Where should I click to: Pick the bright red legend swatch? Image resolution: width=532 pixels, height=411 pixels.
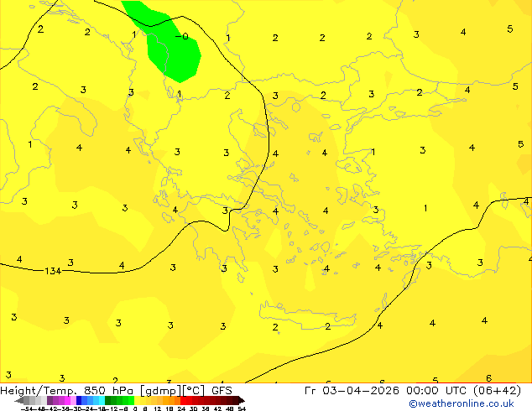[183, 400]
